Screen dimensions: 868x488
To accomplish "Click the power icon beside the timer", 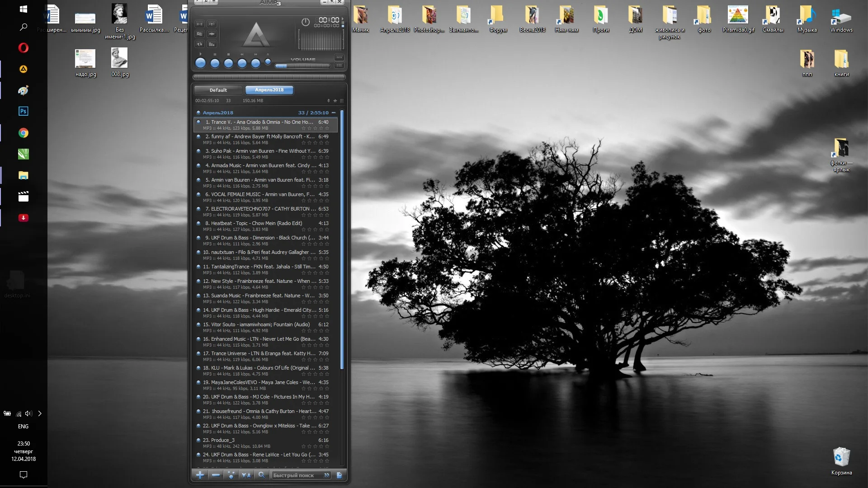I will (306, 22).
